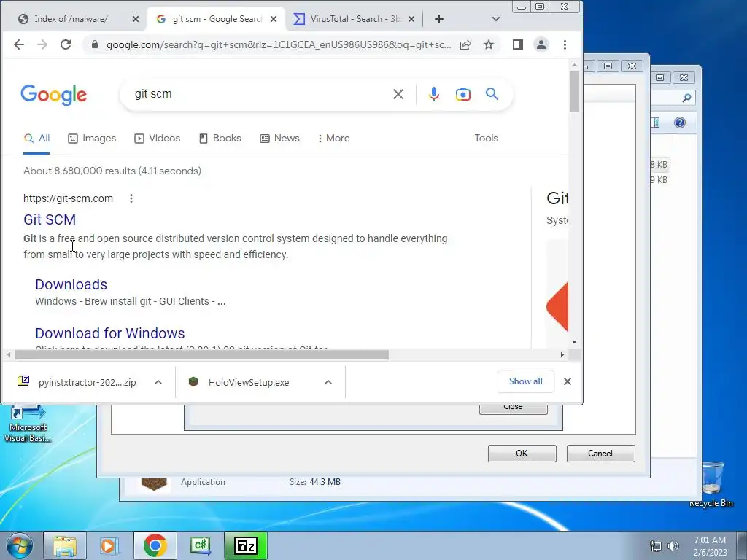Open Chrome's three-dot menu
Image resolution: width=747 pixels, height=560 pixels.
pos(565,44)
